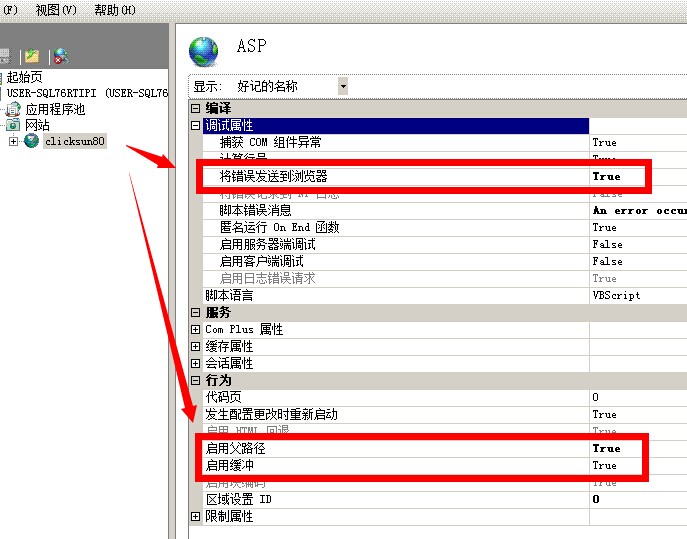Viewport: 687px width, 539px height.
Task: Expand the Com Plus 属性 group
Action: [x=196, y=329]
